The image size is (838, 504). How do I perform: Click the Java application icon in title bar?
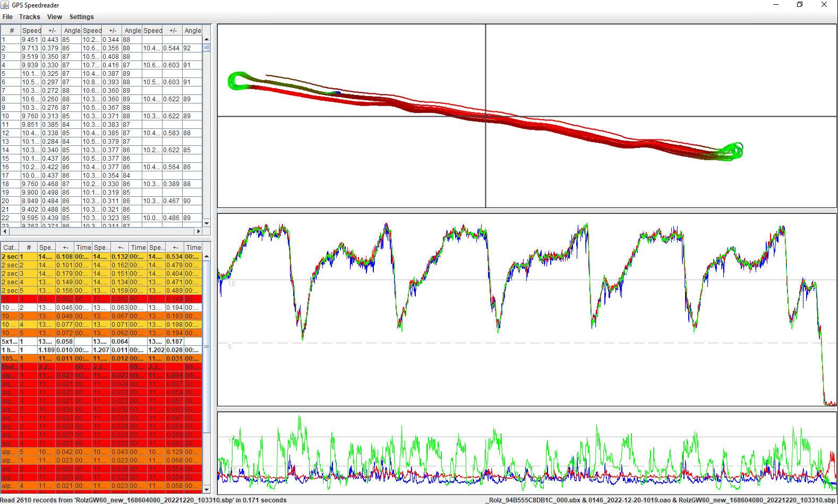6,5
